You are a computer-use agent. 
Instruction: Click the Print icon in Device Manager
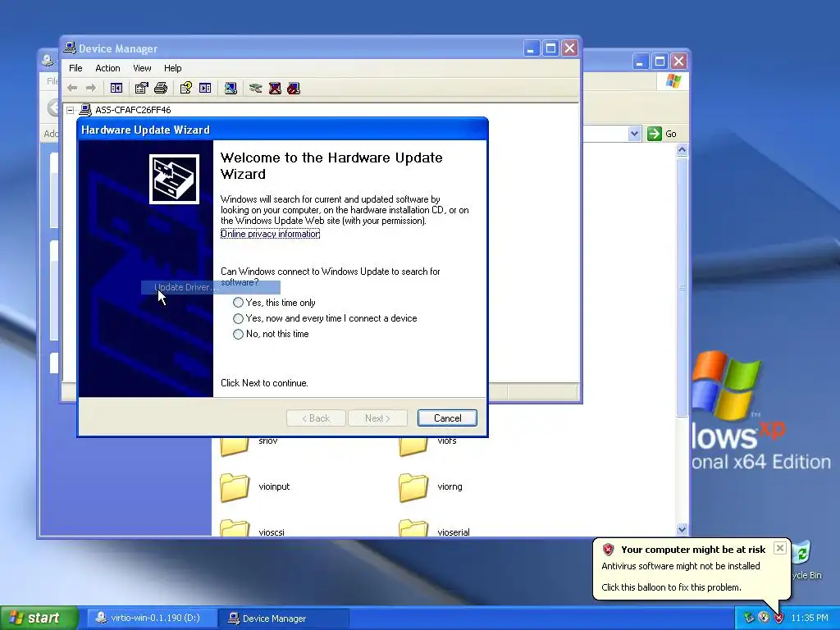(x=161, y=88)
